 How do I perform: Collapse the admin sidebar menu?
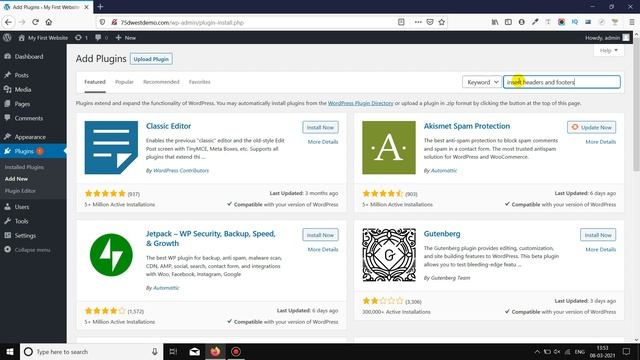28,250
